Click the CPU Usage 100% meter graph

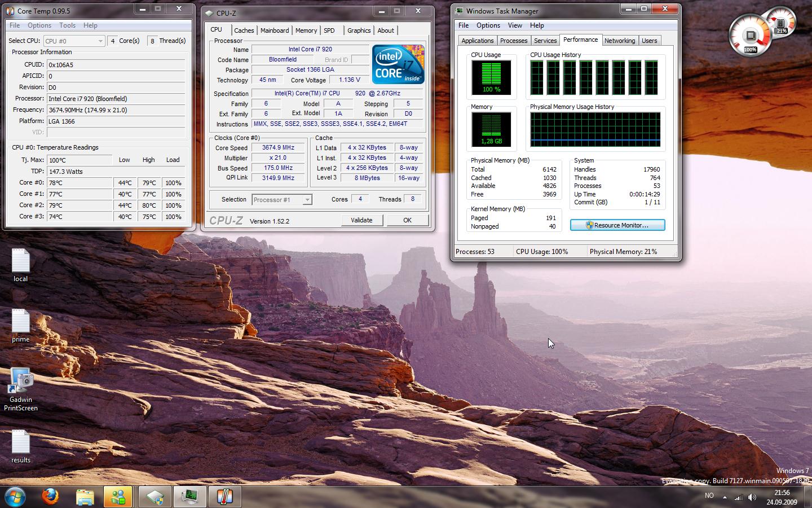point(491,77)
